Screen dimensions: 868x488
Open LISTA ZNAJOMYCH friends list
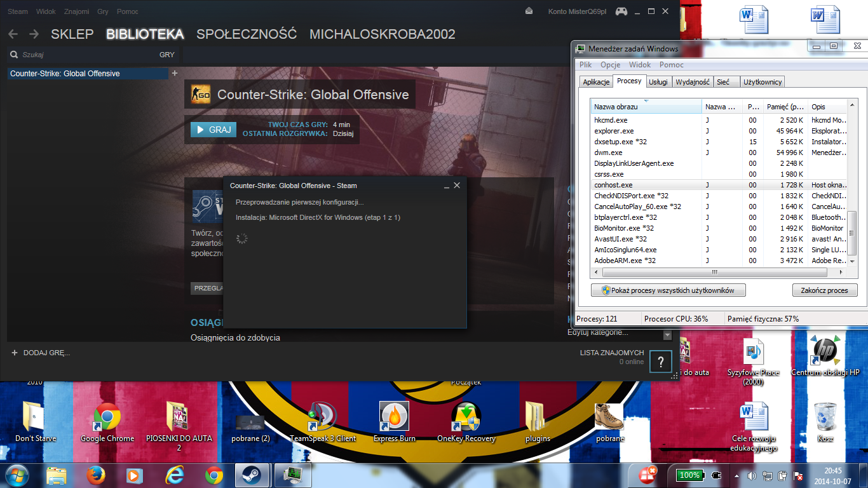tap(612, 353)
